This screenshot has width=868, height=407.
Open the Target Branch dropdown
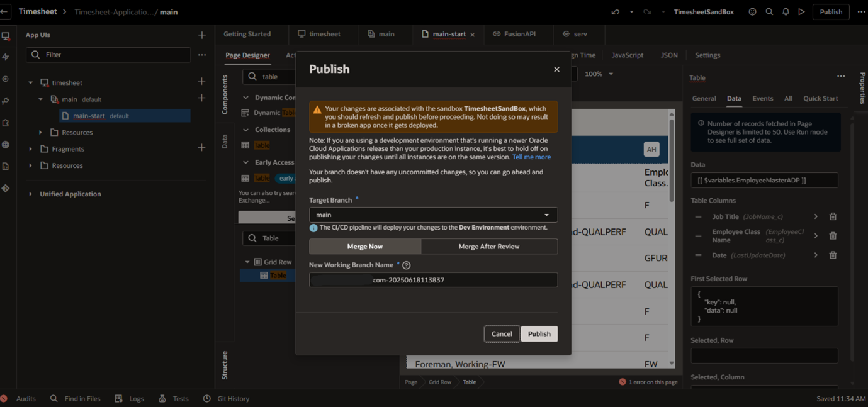coord(433,215)
